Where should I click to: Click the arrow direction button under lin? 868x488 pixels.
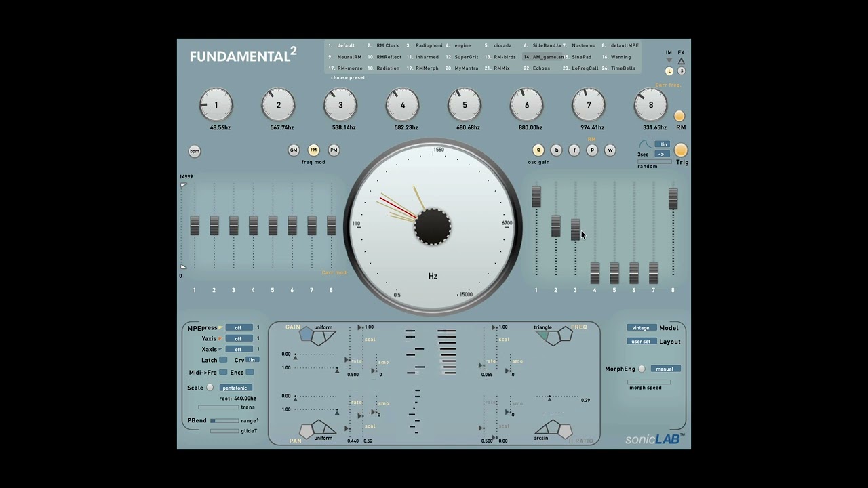click(662, 155)
